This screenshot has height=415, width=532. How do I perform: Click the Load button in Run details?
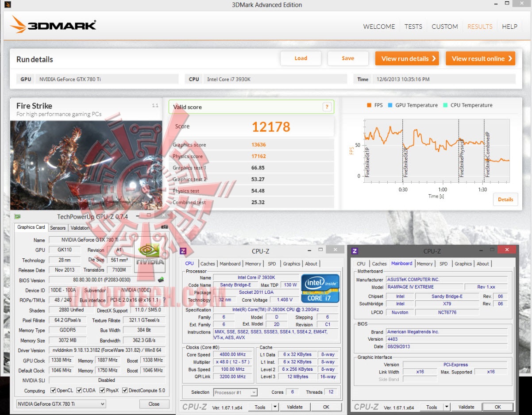301,58
